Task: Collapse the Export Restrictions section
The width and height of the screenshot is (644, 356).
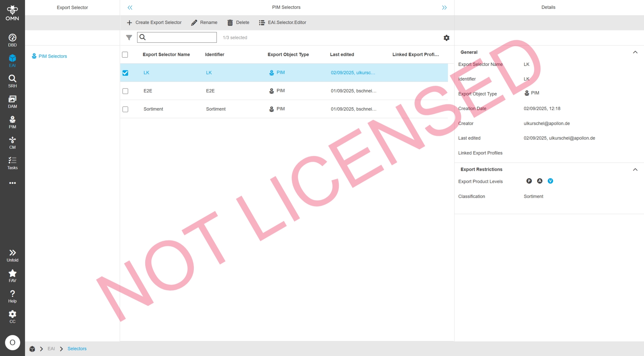Action: click(635, 170)
